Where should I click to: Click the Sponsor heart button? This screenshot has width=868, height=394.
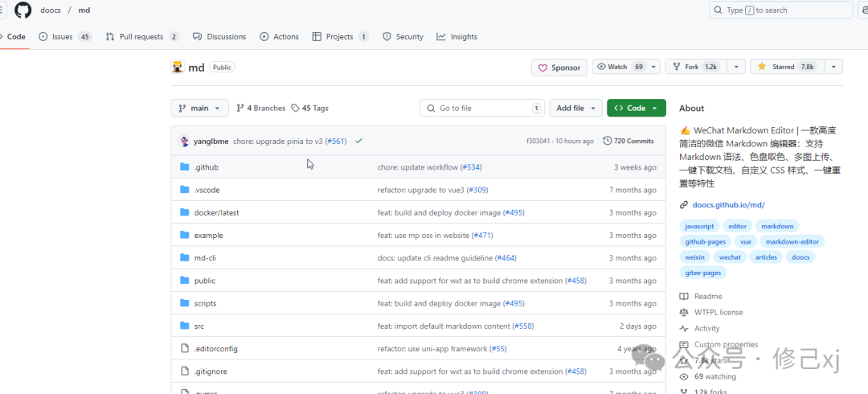(x=559, y=68)
